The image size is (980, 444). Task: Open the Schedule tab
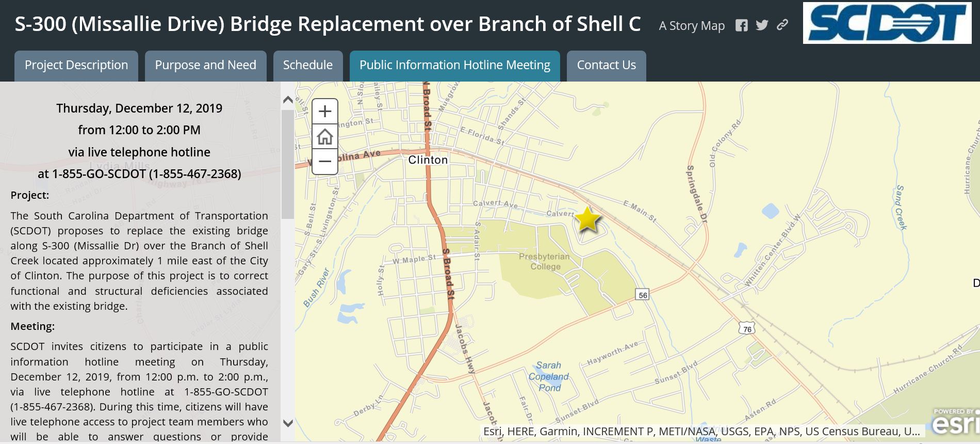click(x=307, y=66)
